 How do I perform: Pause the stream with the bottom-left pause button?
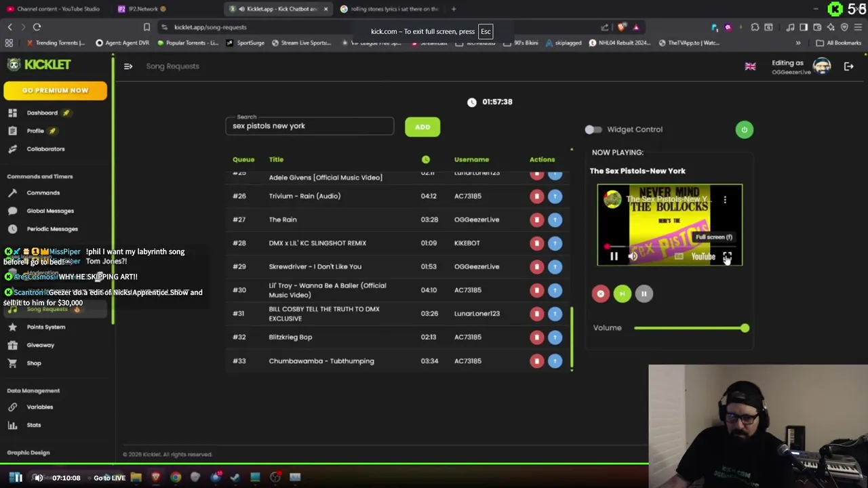(16, 478)
